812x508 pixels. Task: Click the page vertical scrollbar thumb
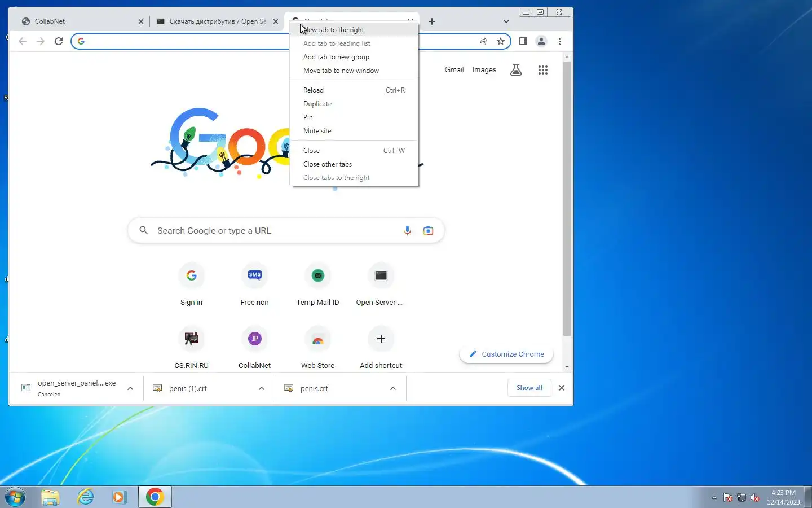pyautogui.click(x=567, y=198)
